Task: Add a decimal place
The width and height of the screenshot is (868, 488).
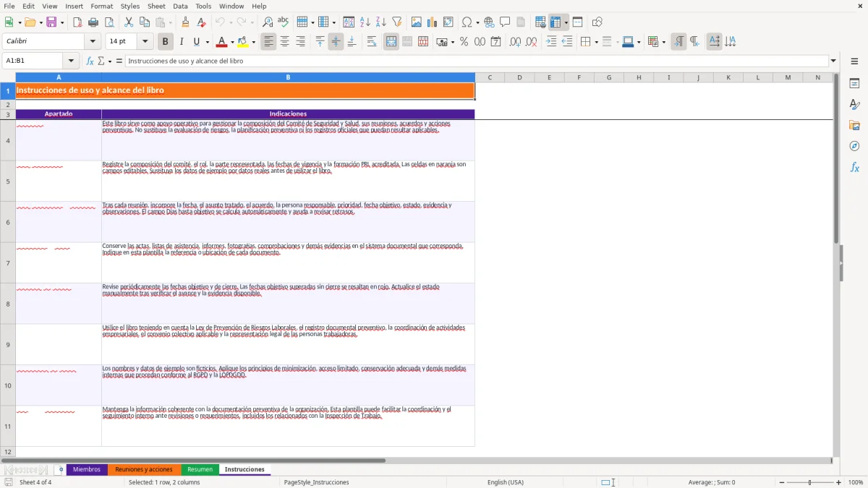Action: tap(515, 42)
